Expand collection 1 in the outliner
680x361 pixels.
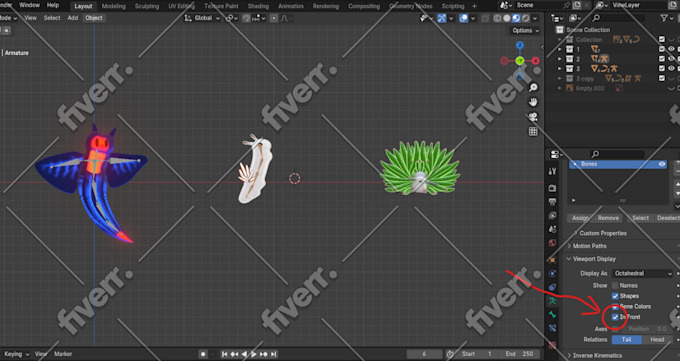point(559,49)
